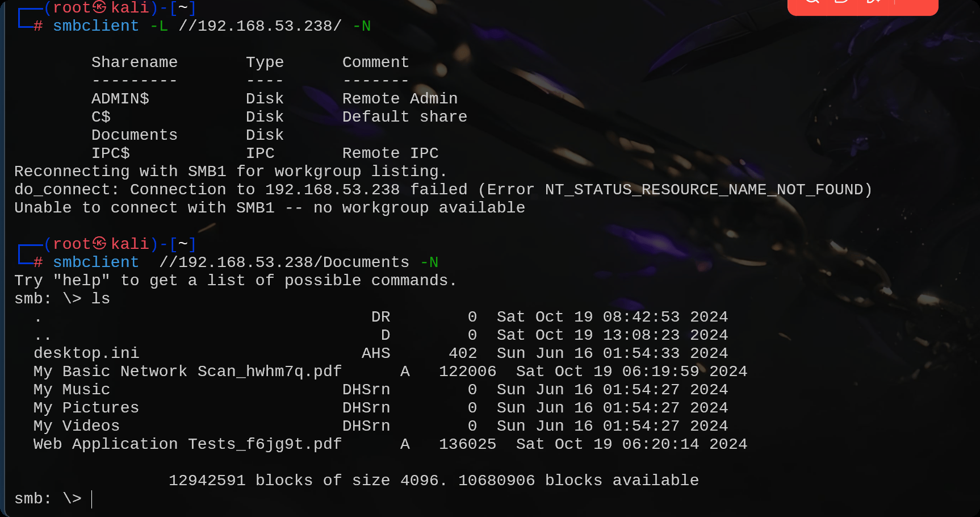Select the 'ls' command text

point(102,298)
